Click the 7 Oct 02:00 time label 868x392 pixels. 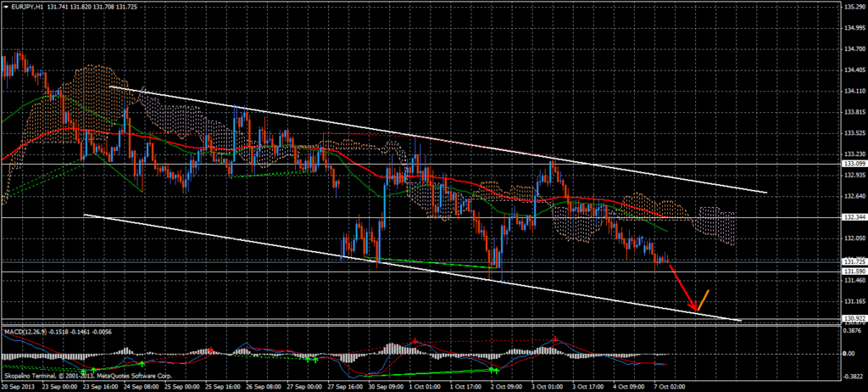(670, 386)
